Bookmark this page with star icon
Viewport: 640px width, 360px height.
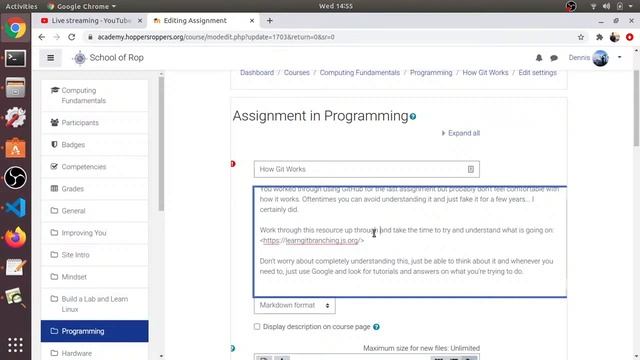pos(581,37)
